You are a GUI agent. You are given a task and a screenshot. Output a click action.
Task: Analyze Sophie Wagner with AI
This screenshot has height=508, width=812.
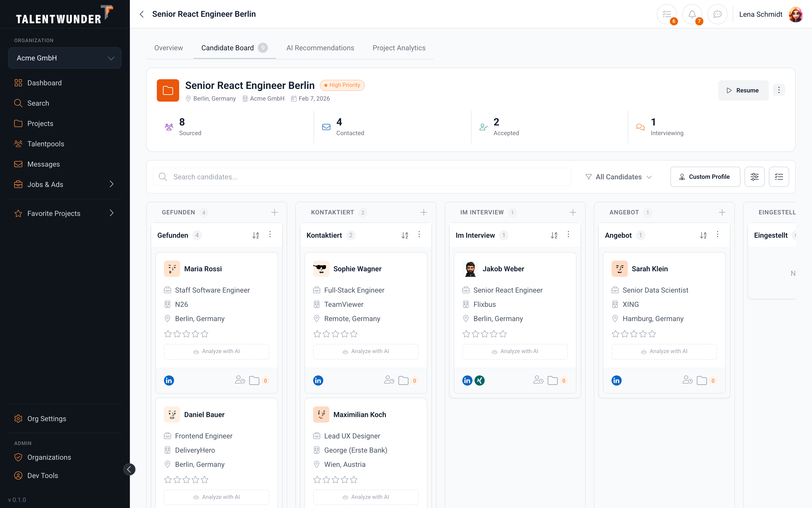pos(366,352)
